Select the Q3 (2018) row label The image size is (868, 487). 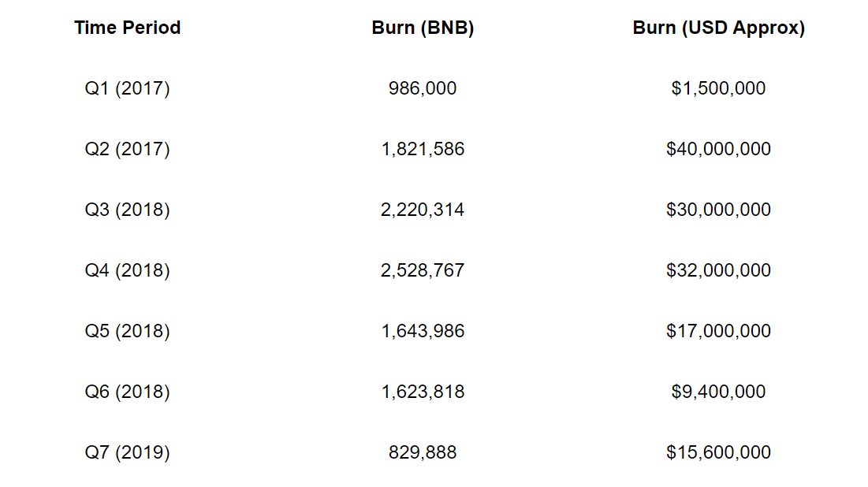(x=128, y=210)
